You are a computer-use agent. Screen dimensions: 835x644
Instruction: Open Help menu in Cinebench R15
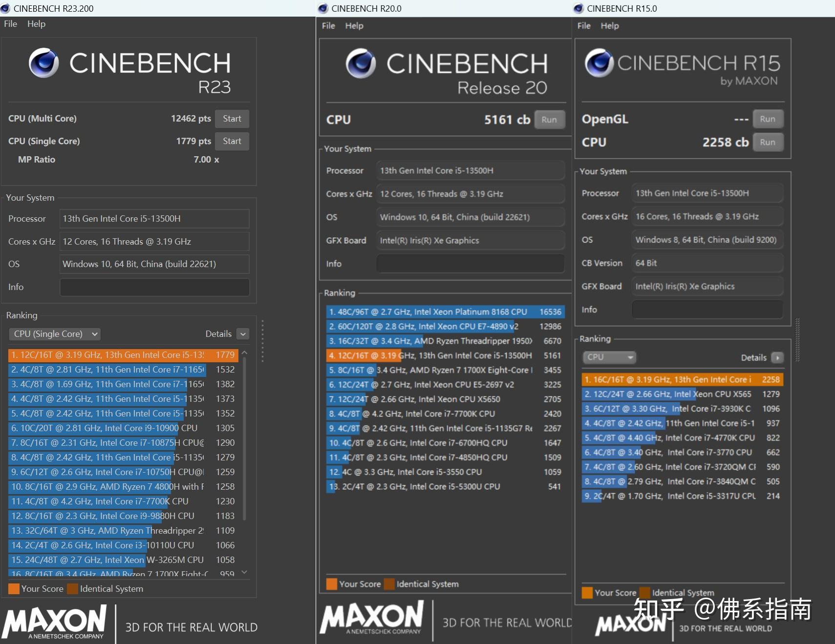610,26
